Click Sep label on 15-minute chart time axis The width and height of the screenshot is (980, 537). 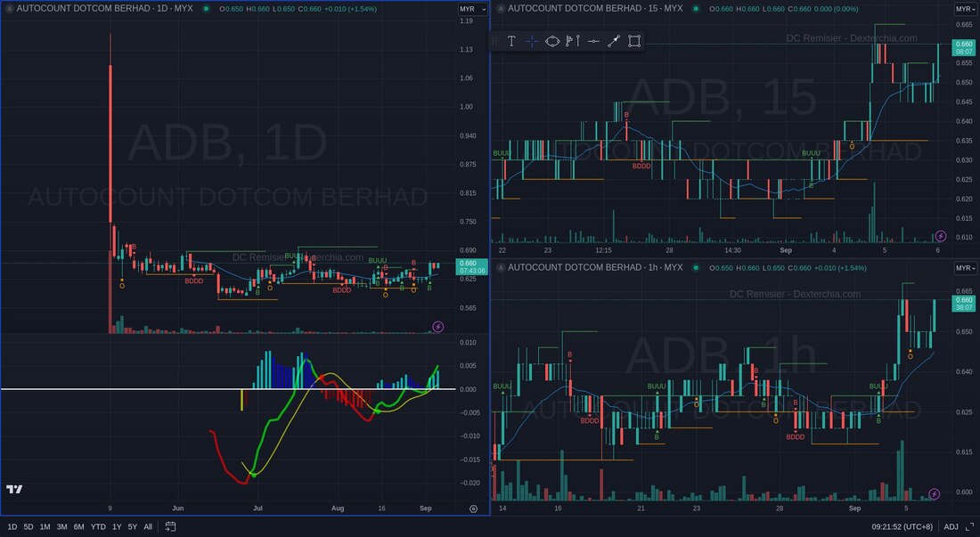pyautogui.click(x=786, y=250)
